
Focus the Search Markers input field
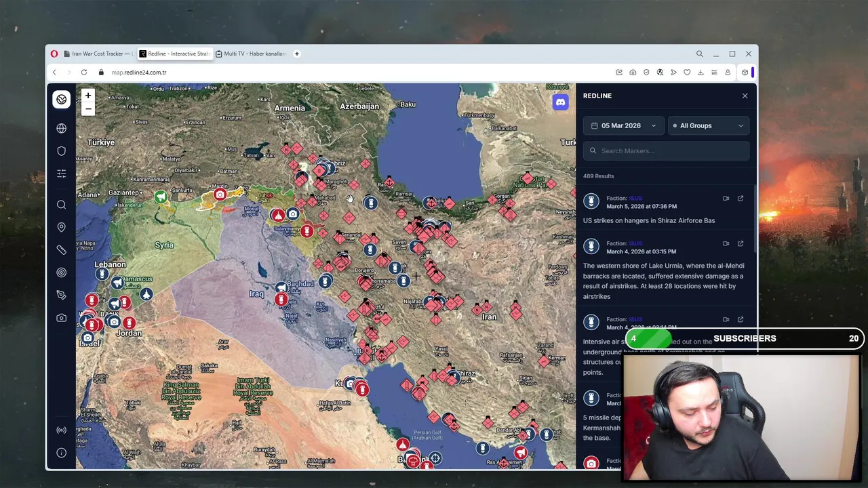click(x=667, y=151)
